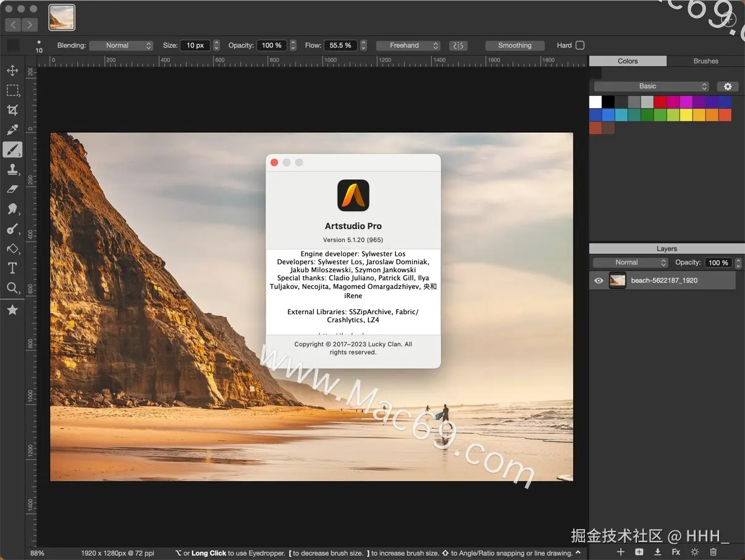The image size is (745, 560).
Task: Pick the Eyedropper tool
Action: coord(12,130)
